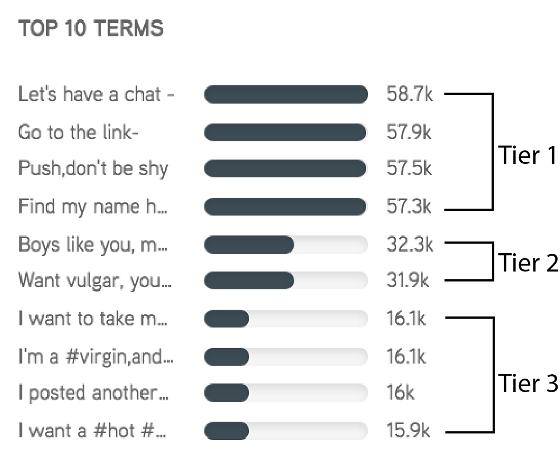Click the 57.3k count value
This screenshot has height=465, width=560.
(409, 206)
